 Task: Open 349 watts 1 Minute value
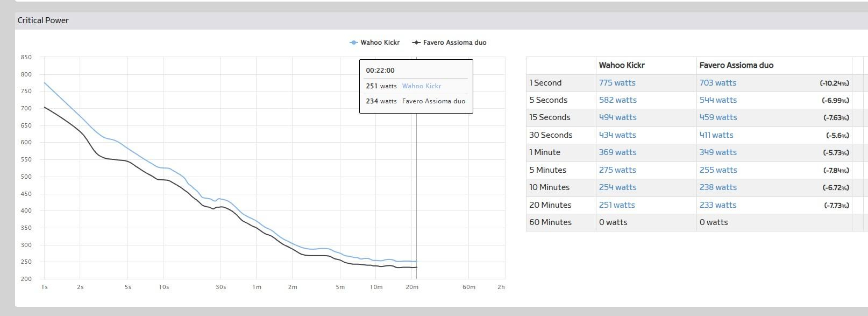pos(718,152)
